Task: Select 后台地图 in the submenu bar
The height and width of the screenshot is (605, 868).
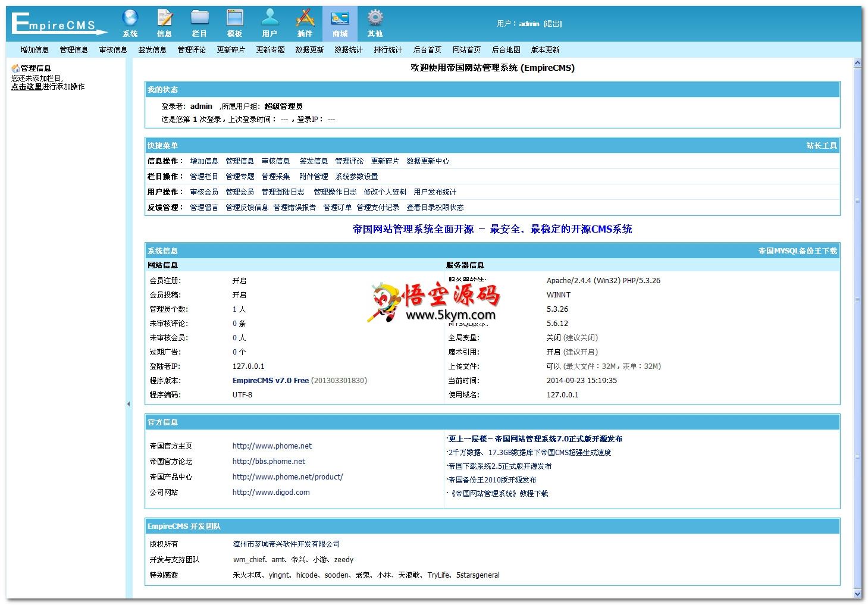Action: [506, 50]
